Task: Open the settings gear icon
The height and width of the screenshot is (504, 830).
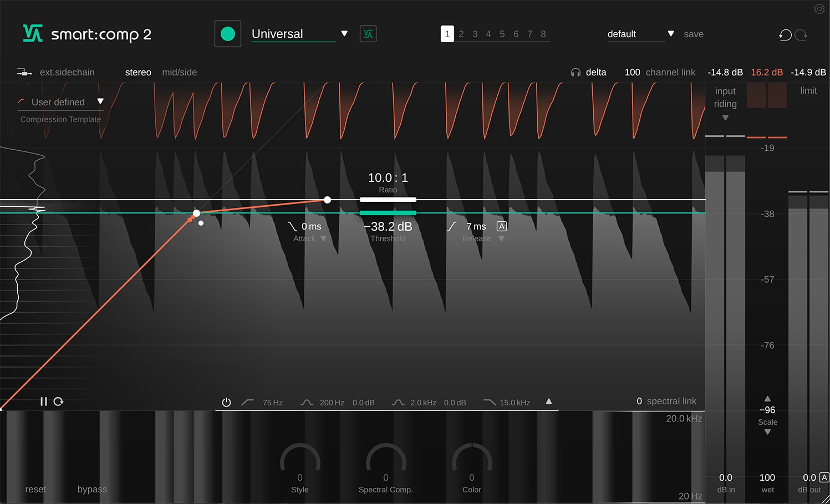Action: point(819,9)
